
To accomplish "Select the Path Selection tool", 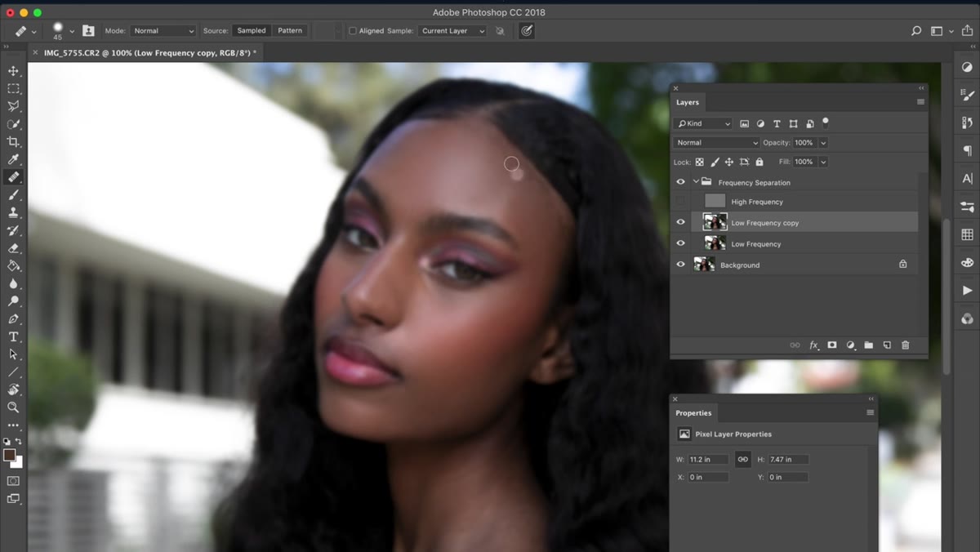I will tap(13, 354).
